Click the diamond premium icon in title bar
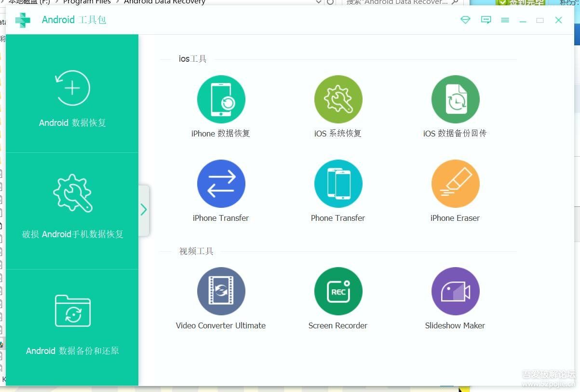This screenshot has width=580, height=392. 465,20
